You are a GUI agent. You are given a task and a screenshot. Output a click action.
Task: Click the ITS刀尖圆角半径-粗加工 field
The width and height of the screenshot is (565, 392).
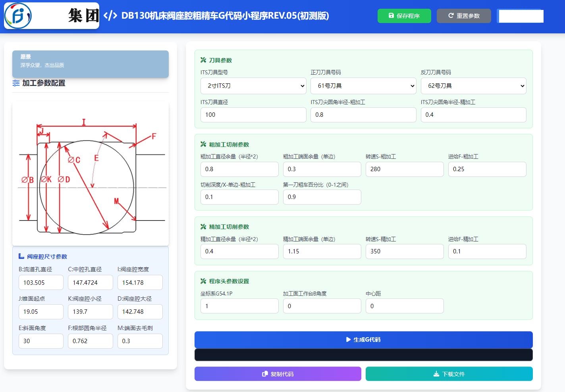[363, 115]
